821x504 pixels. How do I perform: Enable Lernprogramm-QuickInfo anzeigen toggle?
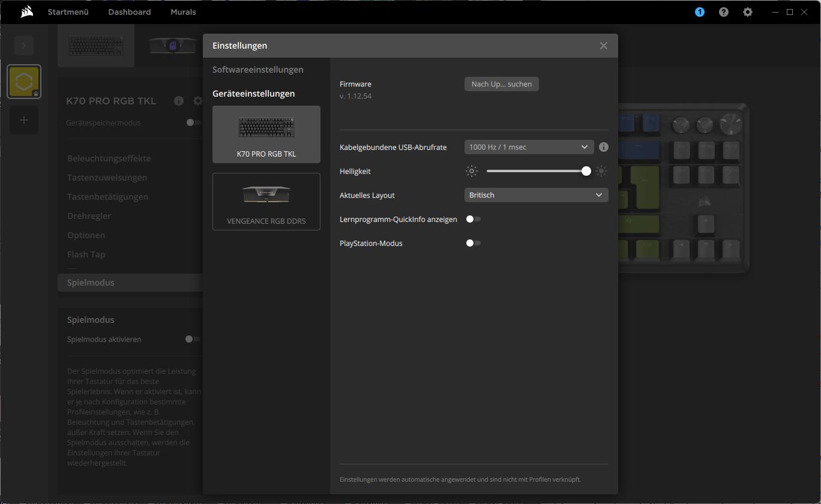(x=474, y=219)
